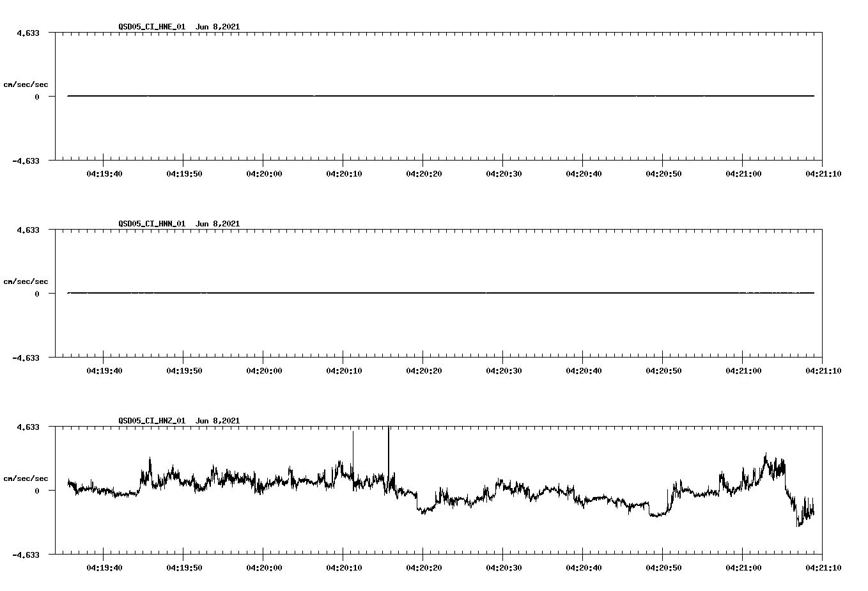Viewport: 868px width, 591px height.
Task: Click the 04:20:20 time label under HNN plot
Action: (x=424, y=370)
